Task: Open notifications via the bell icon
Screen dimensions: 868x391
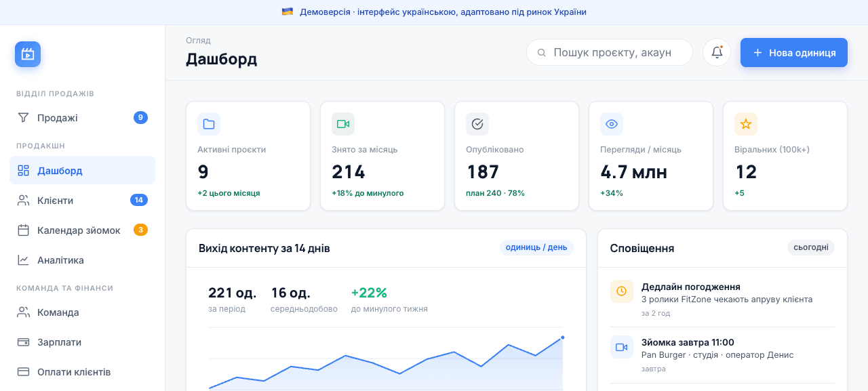Action: tap(717, 52)
